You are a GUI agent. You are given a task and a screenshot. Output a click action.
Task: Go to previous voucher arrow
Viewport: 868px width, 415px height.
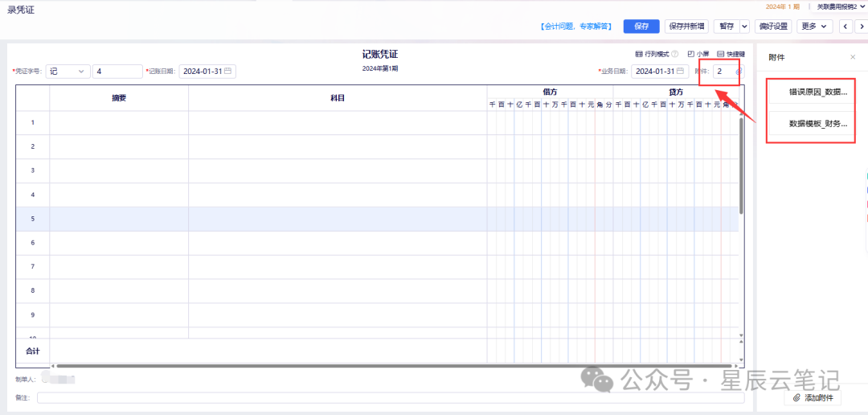(845, 26)
